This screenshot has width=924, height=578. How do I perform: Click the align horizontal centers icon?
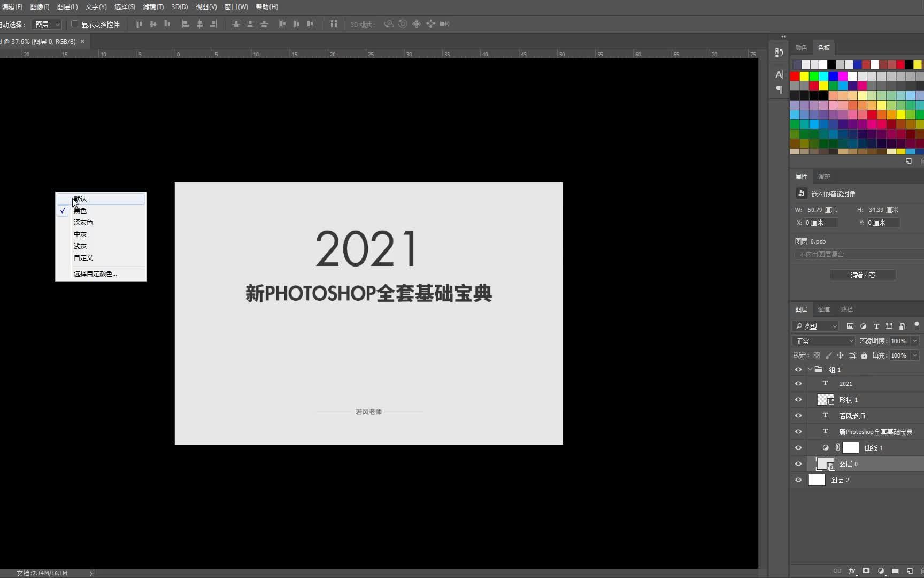[x=199, y=24]
